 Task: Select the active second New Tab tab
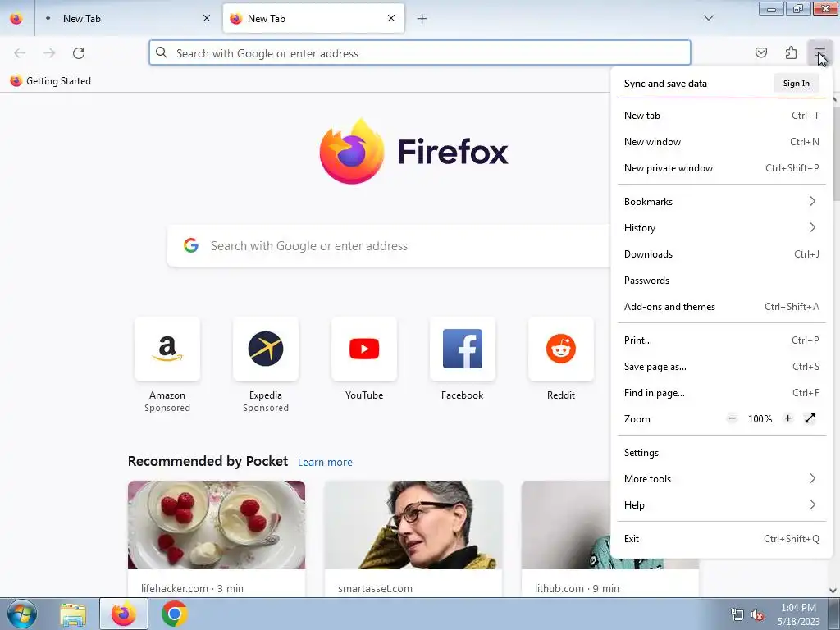click(x=313, y=19)
